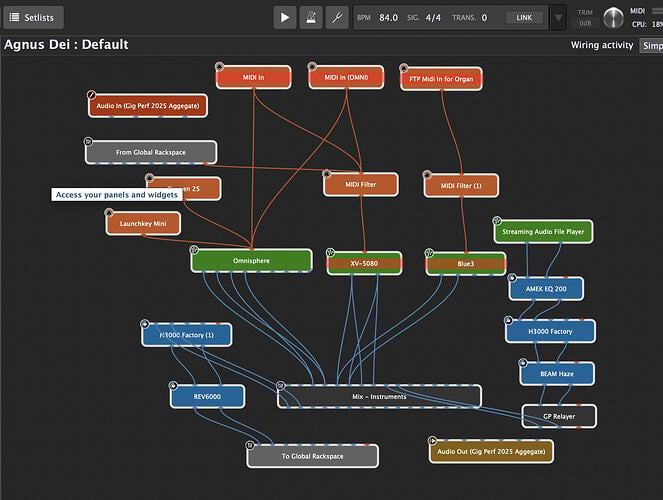Viewport: 663px width, 500px height.
Task: Select the REV6000 reverb block
Action: point(207,396)
